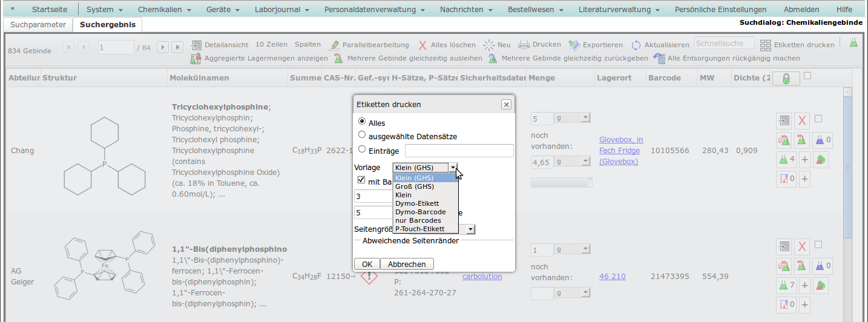Select the 'ausgewählte Datensätze' radio button

click(362, 136)
